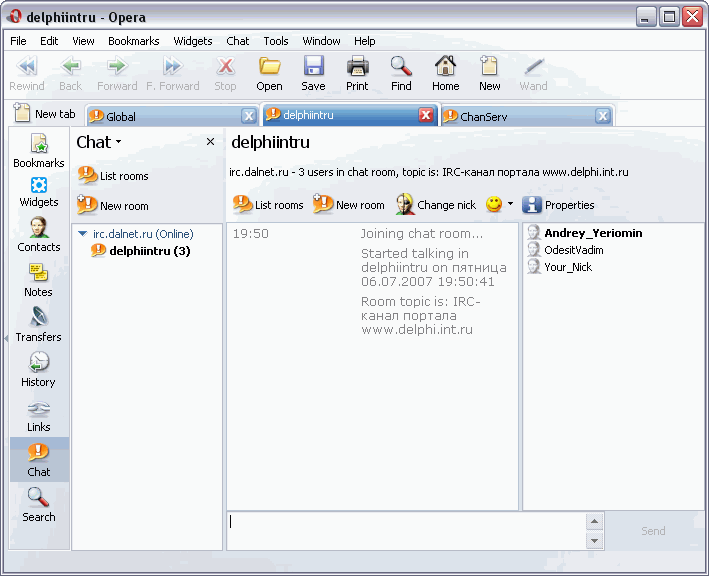Viewport: 709px width, 576px height.
Task: Click the Find magnifier icon
Action: point(401,66)
